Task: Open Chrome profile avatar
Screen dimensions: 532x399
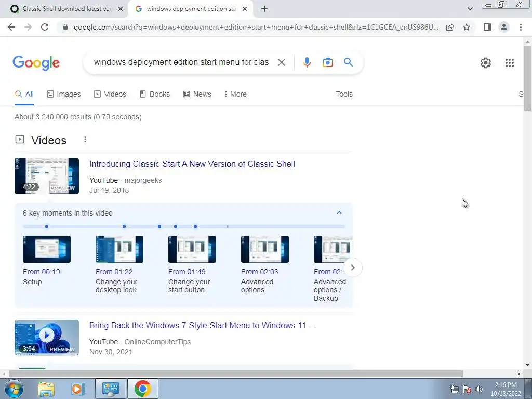Action: point(504,27)
